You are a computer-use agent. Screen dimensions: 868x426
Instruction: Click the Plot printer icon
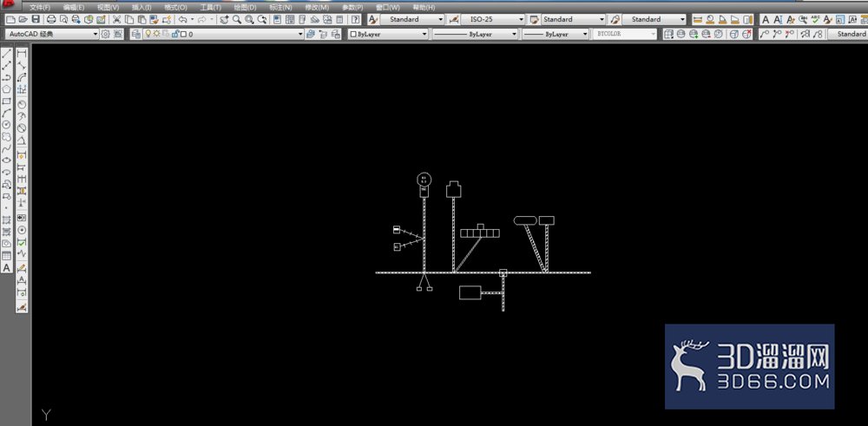[51, 19]
